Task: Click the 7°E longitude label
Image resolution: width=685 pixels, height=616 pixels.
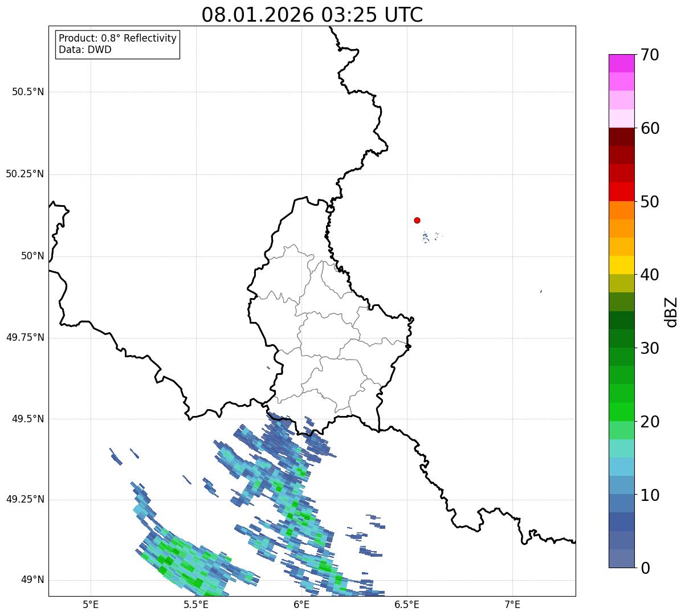Action: [513, 605]
